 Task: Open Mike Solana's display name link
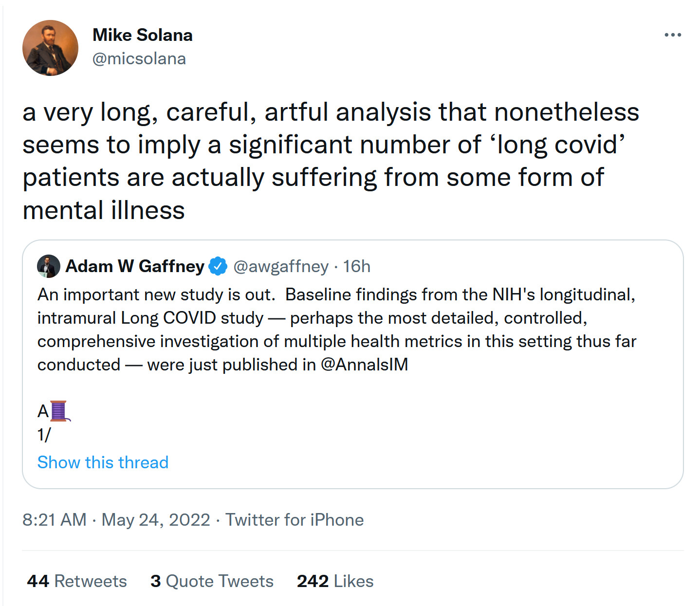(x=142, y=35)
